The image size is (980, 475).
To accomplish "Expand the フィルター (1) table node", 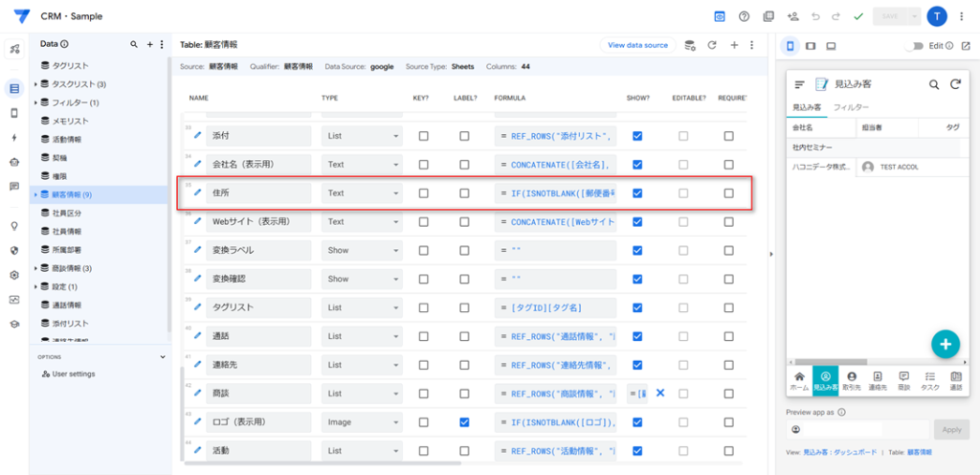I will 35,102.
